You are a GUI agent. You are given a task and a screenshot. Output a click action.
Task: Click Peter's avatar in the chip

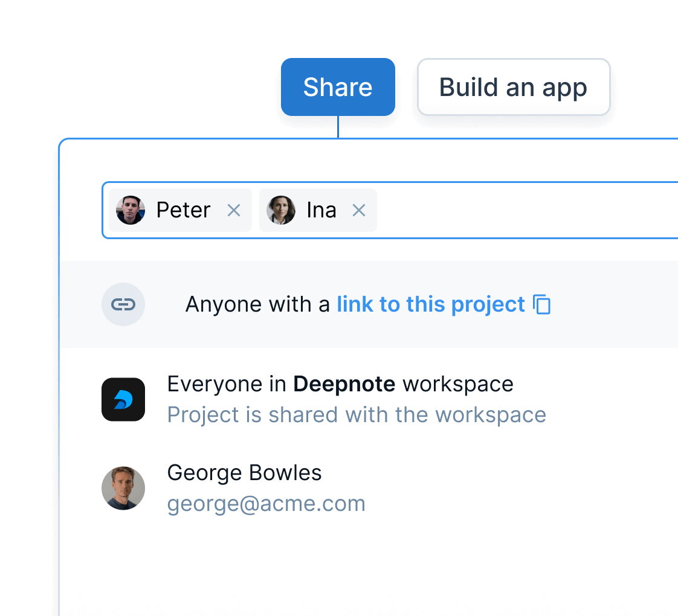point(131,210)
